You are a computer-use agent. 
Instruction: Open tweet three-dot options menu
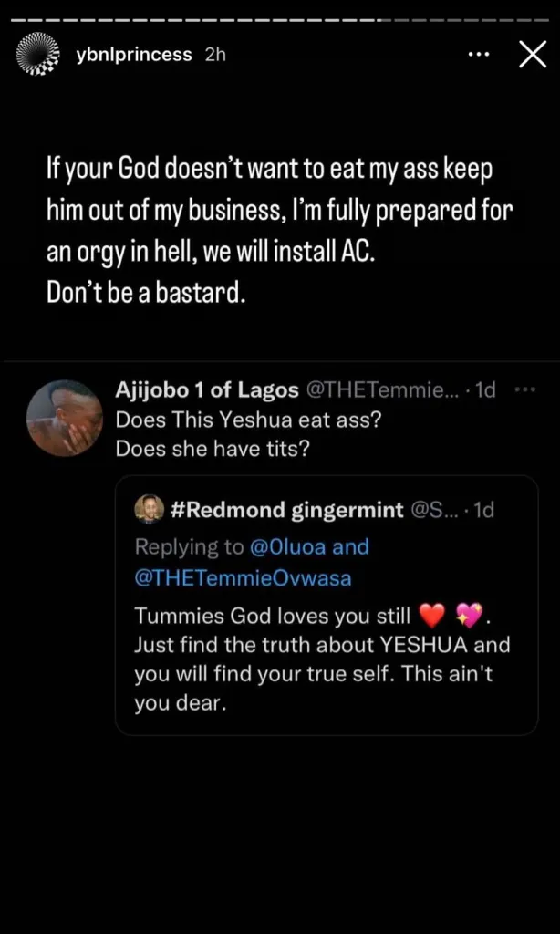pos(524,390)
